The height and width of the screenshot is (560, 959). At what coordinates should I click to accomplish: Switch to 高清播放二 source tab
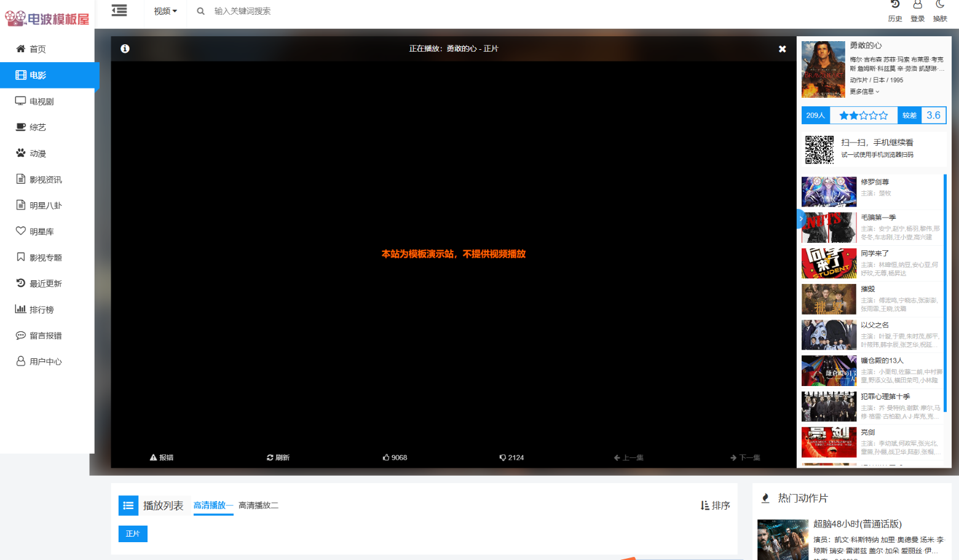tap(258, 505)
